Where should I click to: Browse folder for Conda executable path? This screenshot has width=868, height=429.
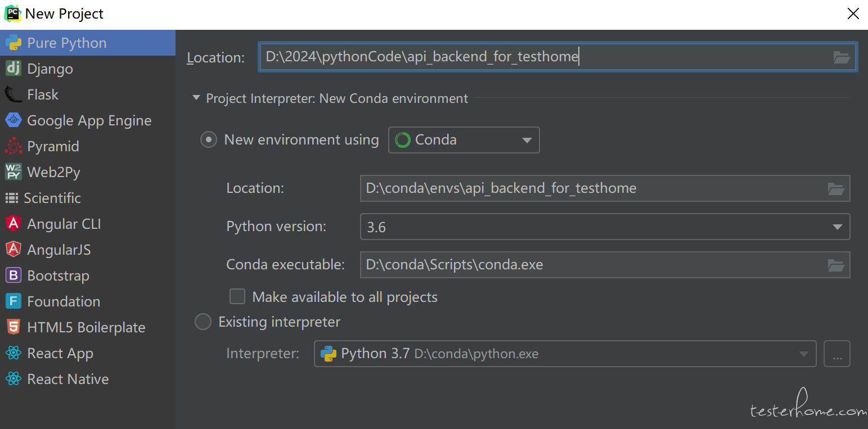[836, 265]
